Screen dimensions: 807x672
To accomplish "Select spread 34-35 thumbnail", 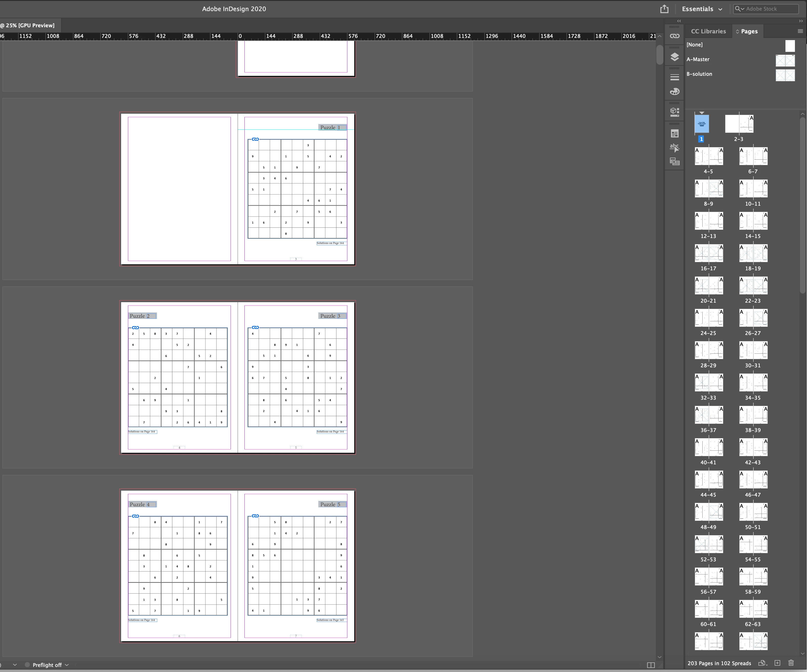I will coord(753,382).
